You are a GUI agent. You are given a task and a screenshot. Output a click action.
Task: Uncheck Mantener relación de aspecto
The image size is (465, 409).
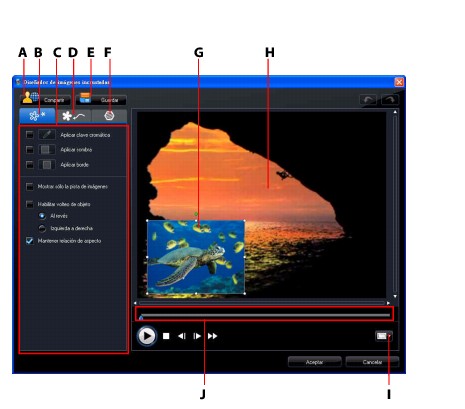30,241
